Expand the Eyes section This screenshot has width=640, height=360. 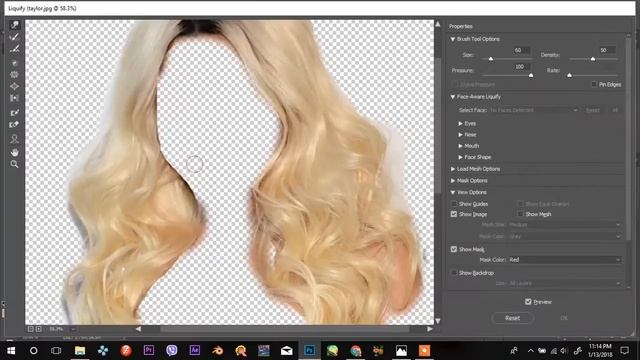pos(460,123)
